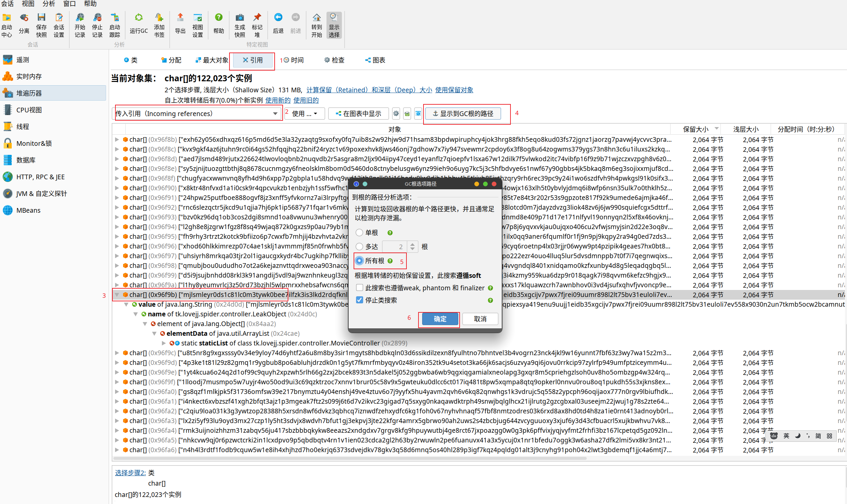This screenshot has width=847, height=504.
Task: Increase the Up To (多达) roots stepper
Action: (412, 244)
